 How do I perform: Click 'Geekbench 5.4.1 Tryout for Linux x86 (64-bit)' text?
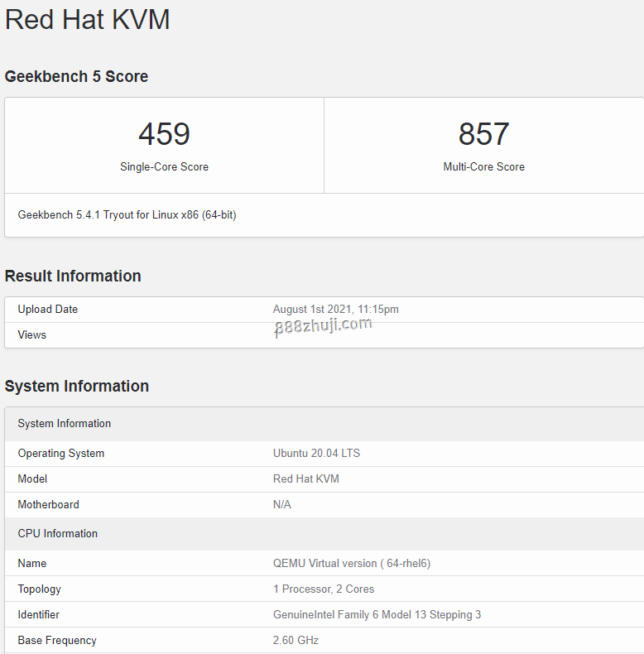pyautogui.click(x=127, y=214)
